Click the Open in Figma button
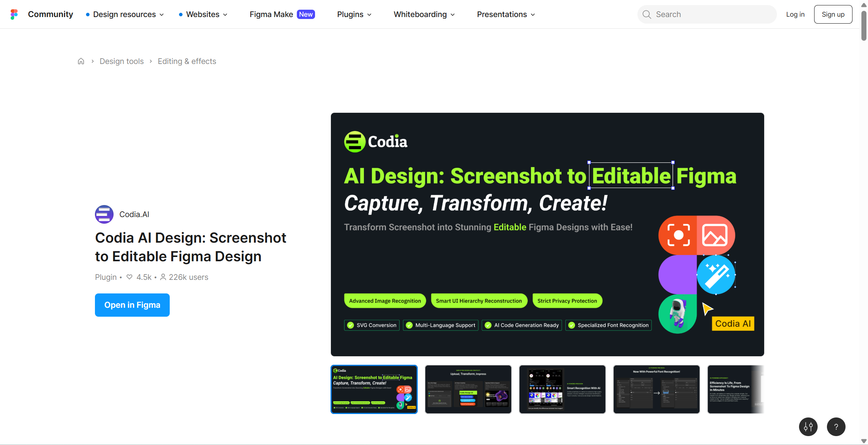Viewport: 868px width, 445px height. click(x=132, y=305)
